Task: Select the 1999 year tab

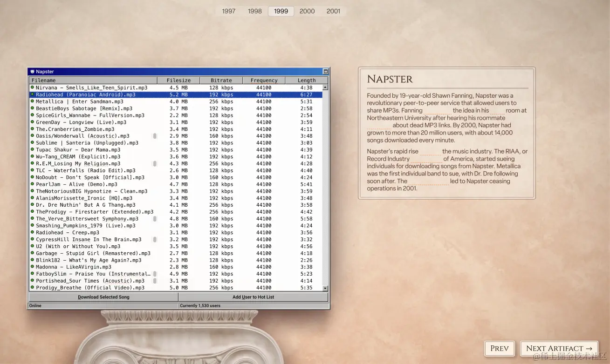Action: [281, 11]
